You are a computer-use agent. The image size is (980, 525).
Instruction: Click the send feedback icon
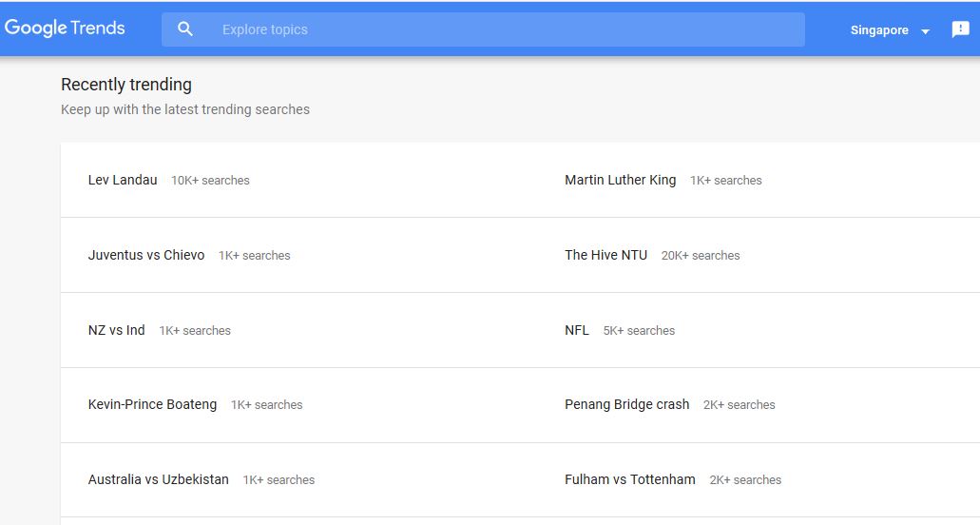coord(960,29)
